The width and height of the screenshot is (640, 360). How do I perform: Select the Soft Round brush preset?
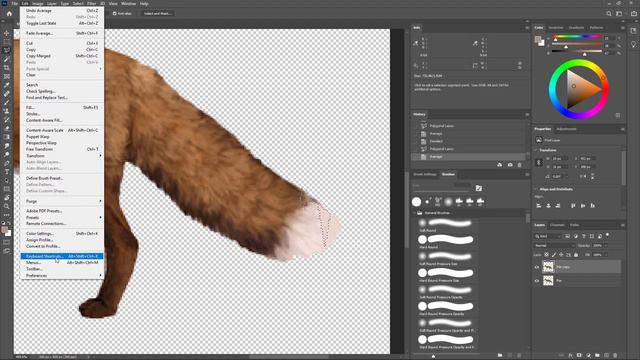point(446,224)
